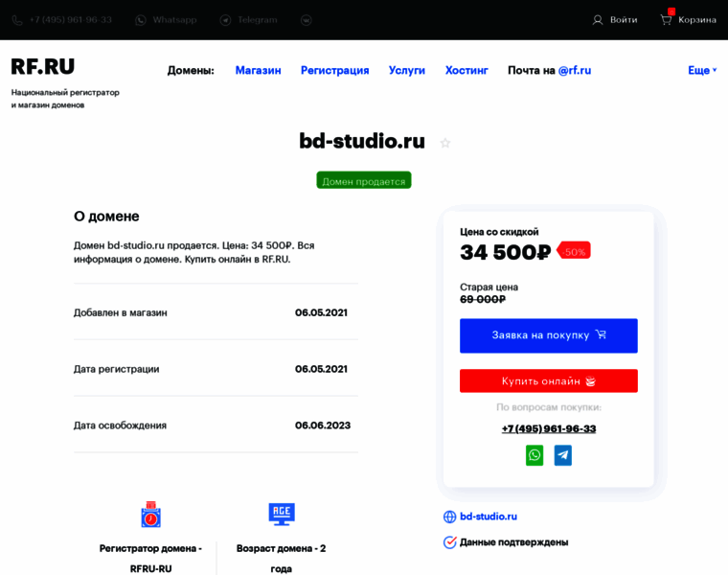Click the Whatsapp icon in top bar
Image resolution: width=728 pixels, height=575 pixels.
click(x=140, y=20)
